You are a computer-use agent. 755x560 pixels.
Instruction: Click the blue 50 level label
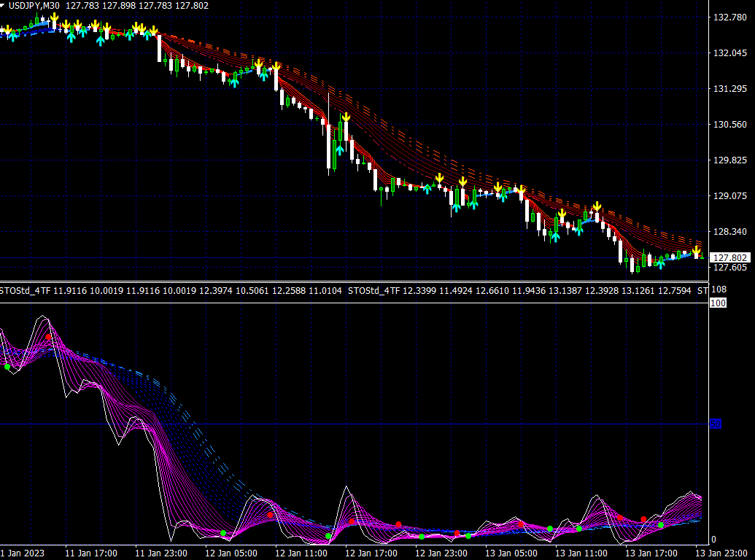[716, 424]
